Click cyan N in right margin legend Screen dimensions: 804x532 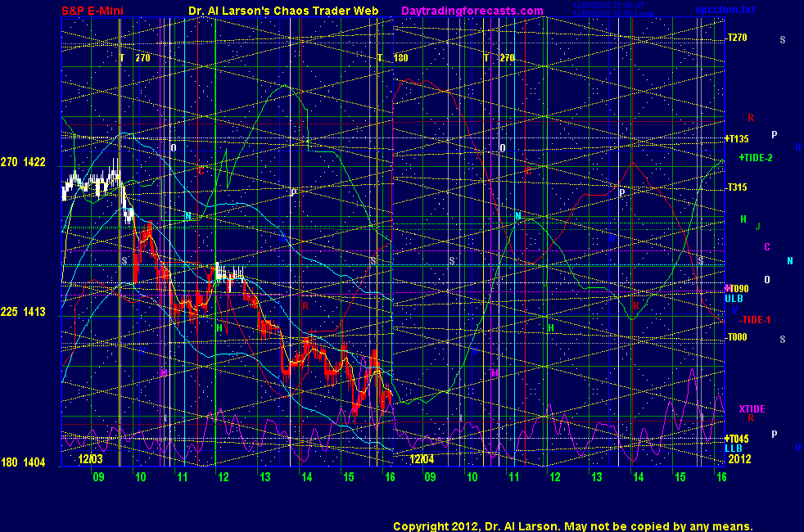pos(790,261)
